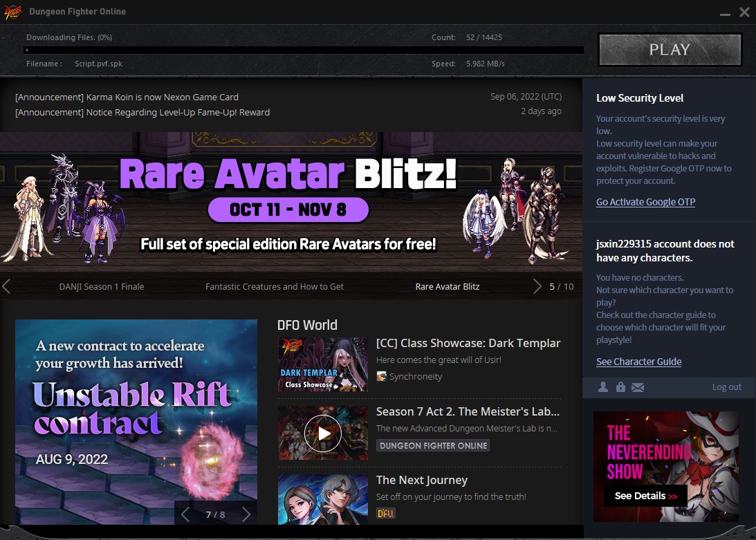Click the 5.982 MB/s speed value
Viewport: 756px width, 540px height.
[485, 64]
